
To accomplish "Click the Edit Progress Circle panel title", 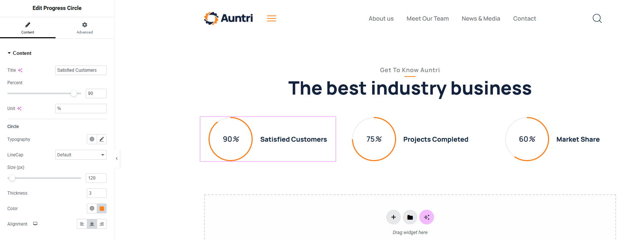I will (57, 8).
